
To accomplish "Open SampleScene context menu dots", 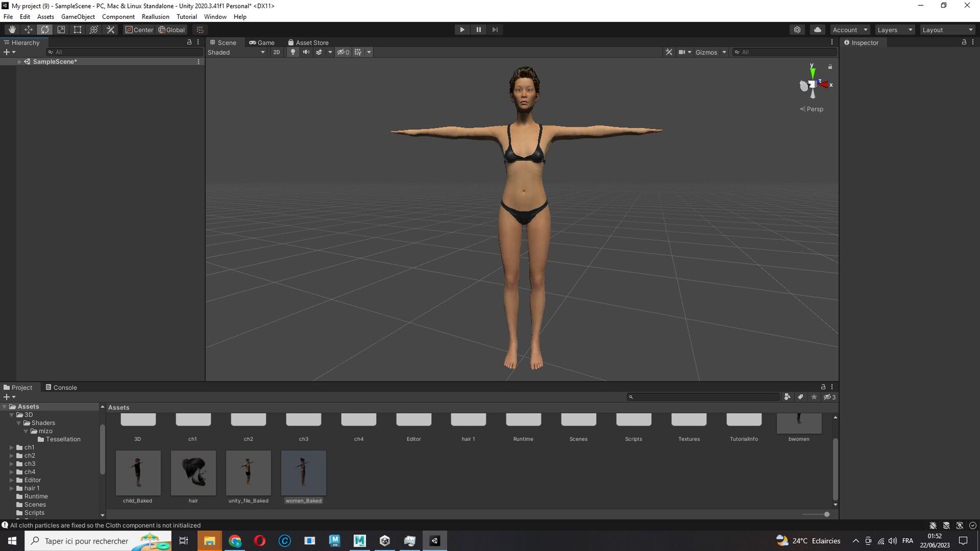I will pos(198,62).
